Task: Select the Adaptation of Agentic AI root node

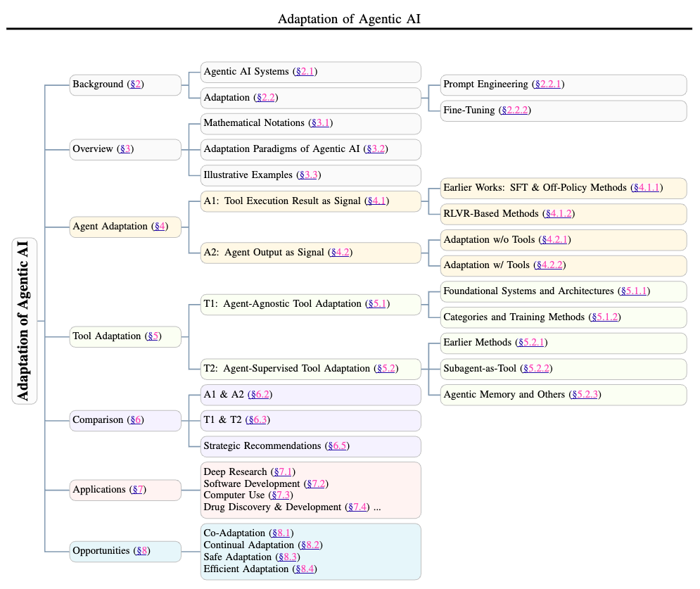Action: (24, 320)
